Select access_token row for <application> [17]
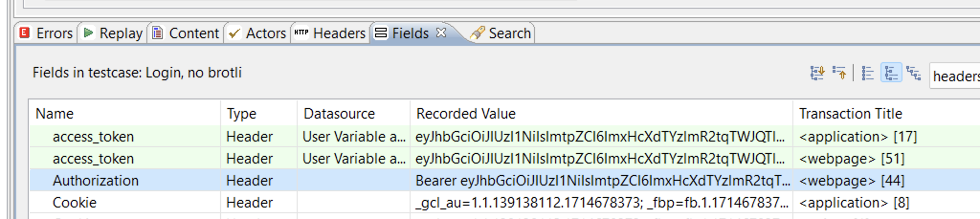Screen dimensions: 980x219 (505, 136)
